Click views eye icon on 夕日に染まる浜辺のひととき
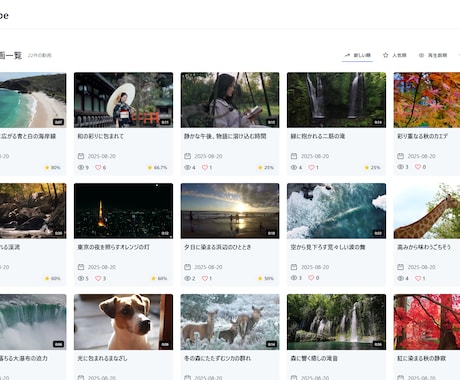The width and height of the screenshot is (460, 380). coord(187,278)
